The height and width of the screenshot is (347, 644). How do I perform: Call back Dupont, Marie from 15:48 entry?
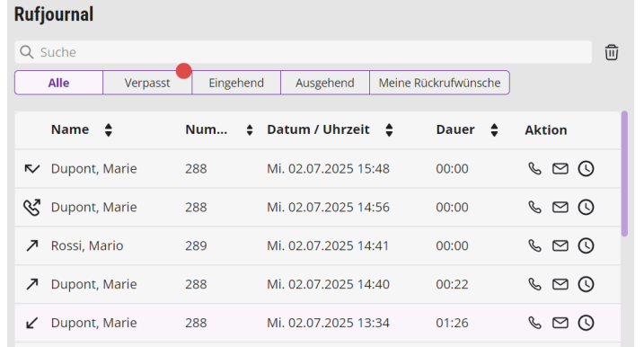point(534,169)
